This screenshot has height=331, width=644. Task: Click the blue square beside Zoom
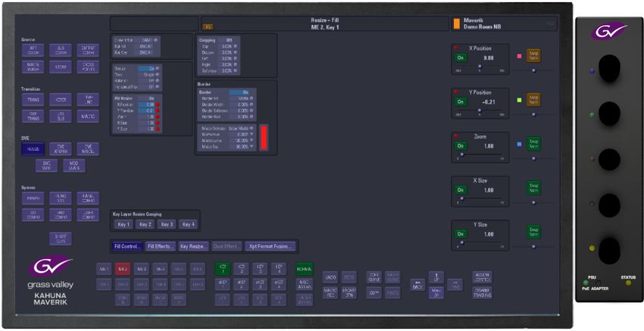tap(519, 144)
